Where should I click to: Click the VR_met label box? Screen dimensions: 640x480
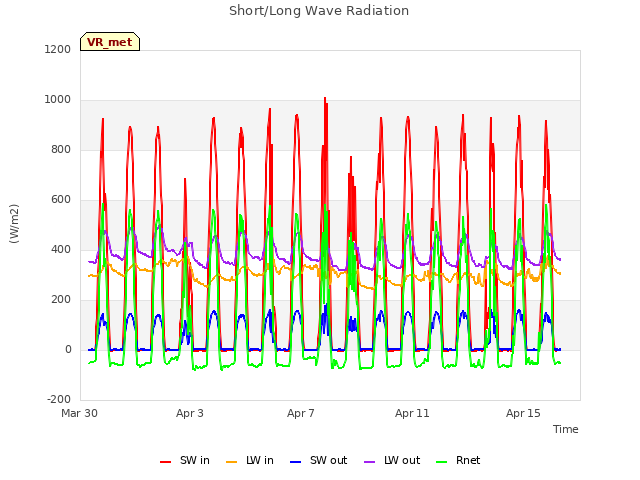coord(110,42)
